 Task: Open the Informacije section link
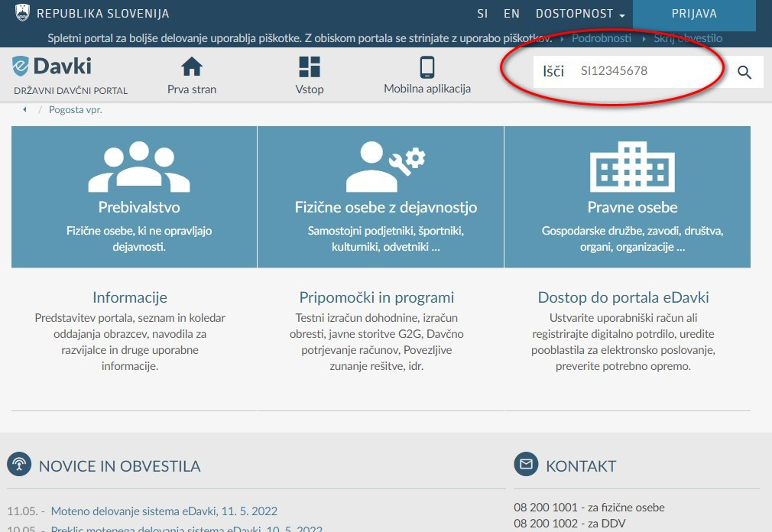(130, 297)
